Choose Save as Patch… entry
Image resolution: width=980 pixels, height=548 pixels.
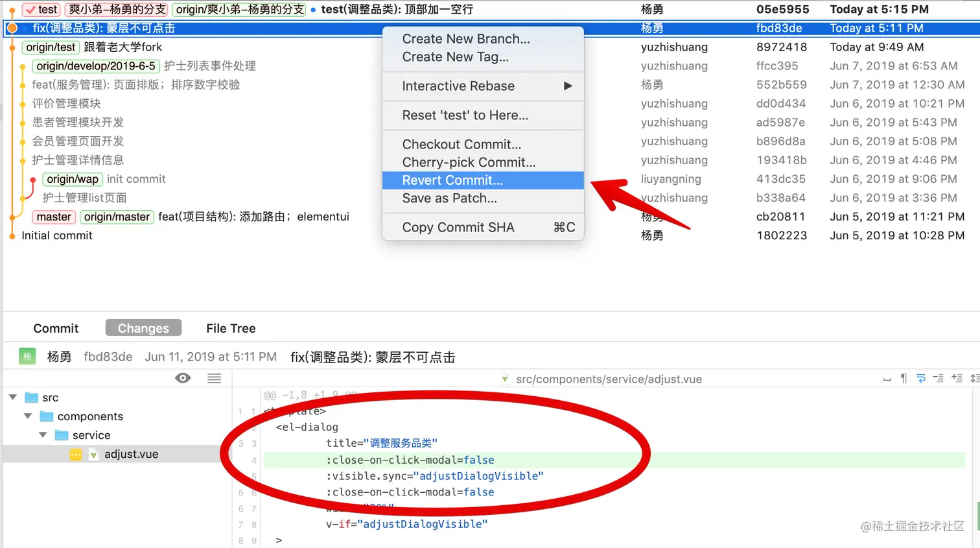coord(483,198)
